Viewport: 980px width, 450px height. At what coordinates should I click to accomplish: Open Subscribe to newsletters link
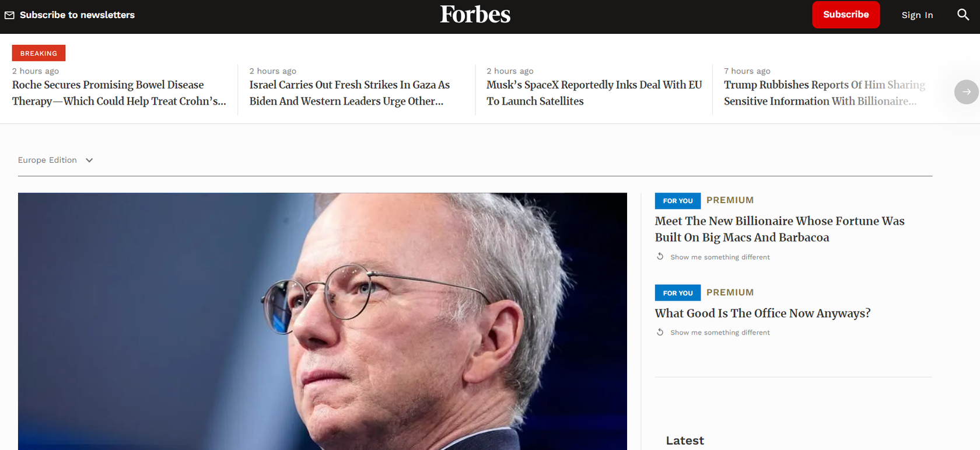(77, 15)
